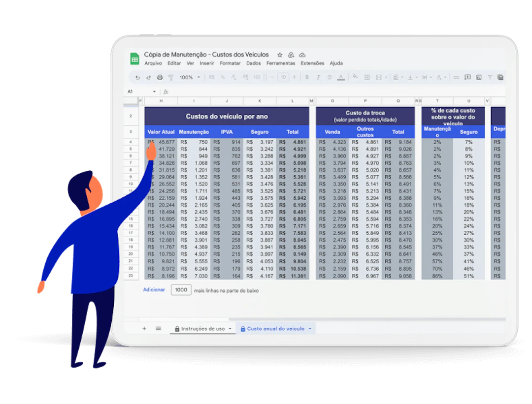Toggle strikethrough formatting
532x404 pixels.
pos(330,77)
